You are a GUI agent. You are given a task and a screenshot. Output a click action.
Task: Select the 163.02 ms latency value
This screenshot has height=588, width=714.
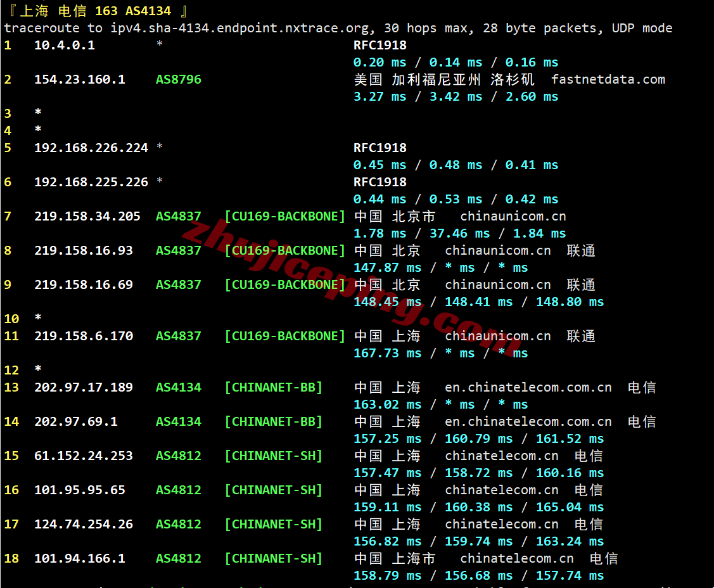click(388, 404)
